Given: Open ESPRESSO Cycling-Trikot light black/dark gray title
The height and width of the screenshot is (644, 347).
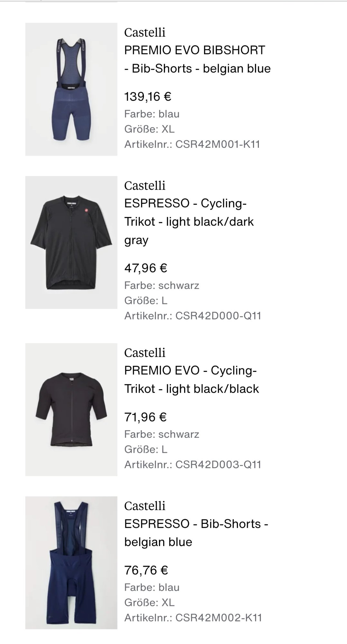Looking at the screenshot, I should point(189,222).
